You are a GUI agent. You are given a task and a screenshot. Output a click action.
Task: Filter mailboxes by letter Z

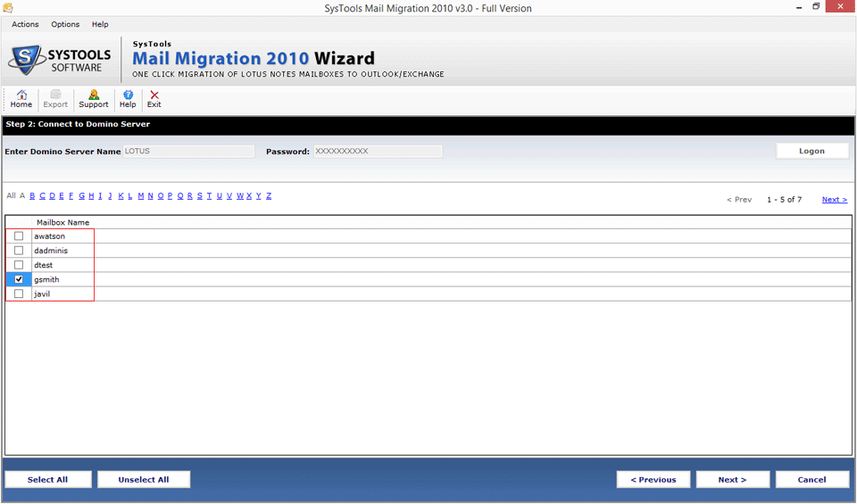point(269,195)
